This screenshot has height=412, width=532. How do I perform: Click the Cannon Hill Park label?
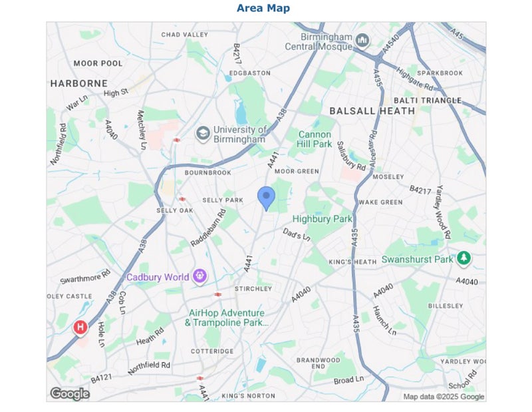click(314, 139)
